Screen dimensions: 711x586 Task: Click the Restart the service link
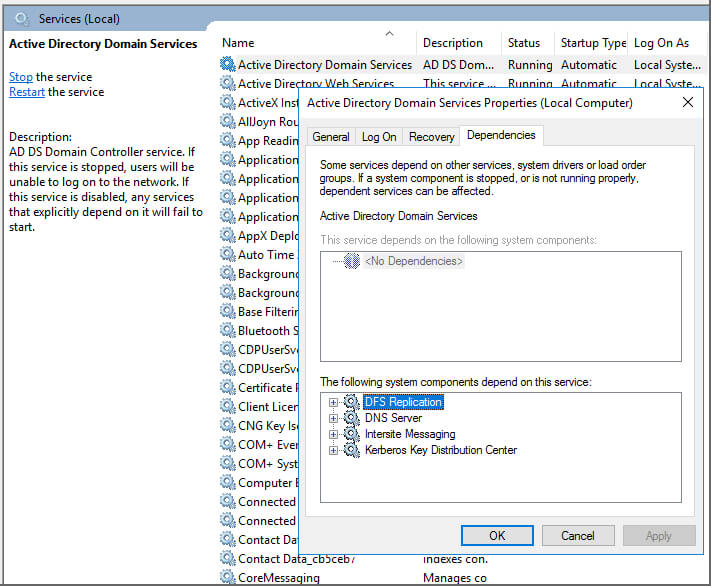[27, 92]
